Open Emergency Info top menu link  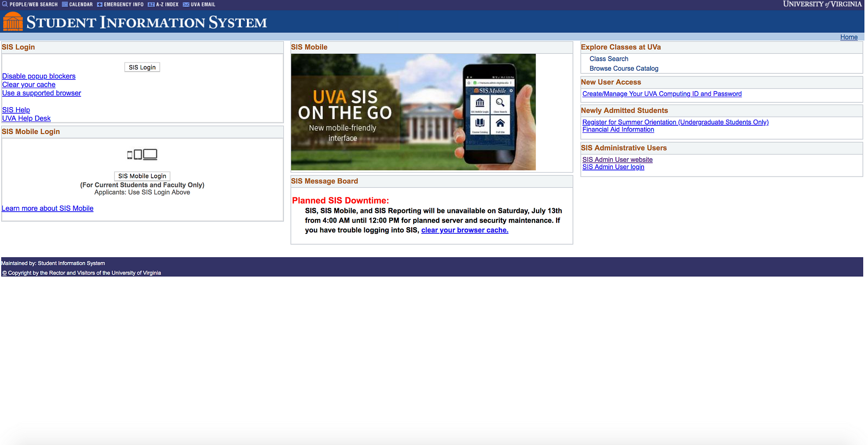point(124,4)
